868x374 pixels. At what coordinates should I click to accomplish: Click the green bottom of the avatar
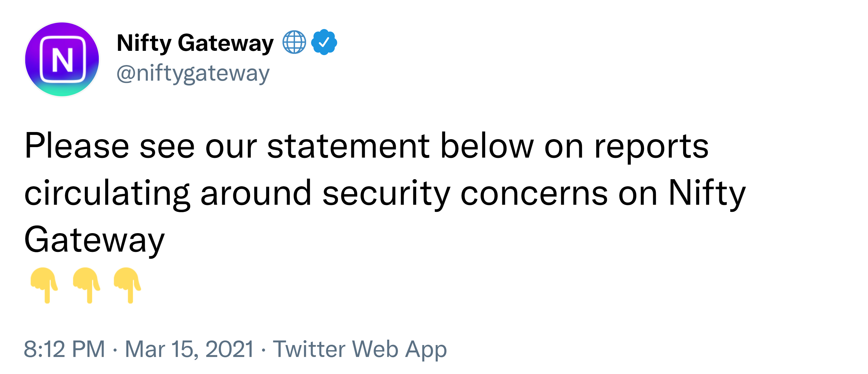62,90
